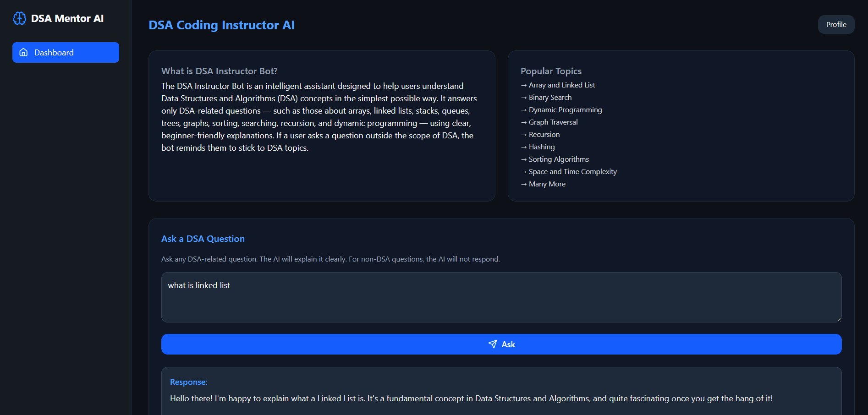
Task: Click the textarea resize handle corner
Action: (838, 319)
